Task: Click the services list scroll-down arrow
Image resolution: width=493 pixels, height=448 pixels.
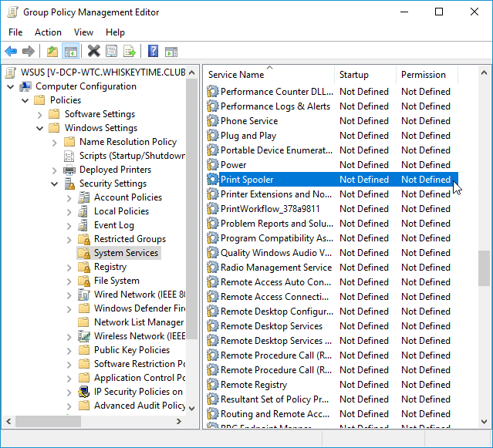Action: click(485, 421)
